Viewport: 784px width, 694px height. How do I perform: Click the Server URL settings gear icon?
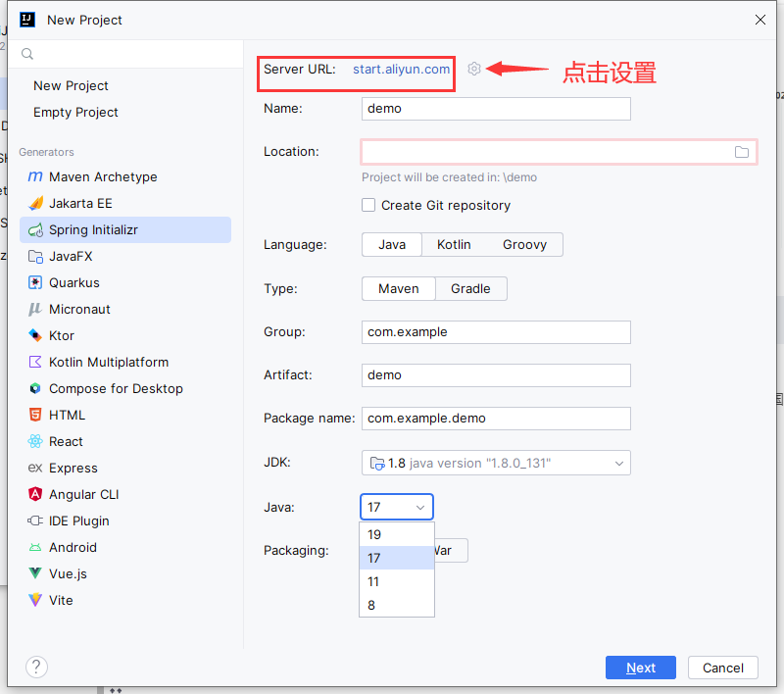474,69
